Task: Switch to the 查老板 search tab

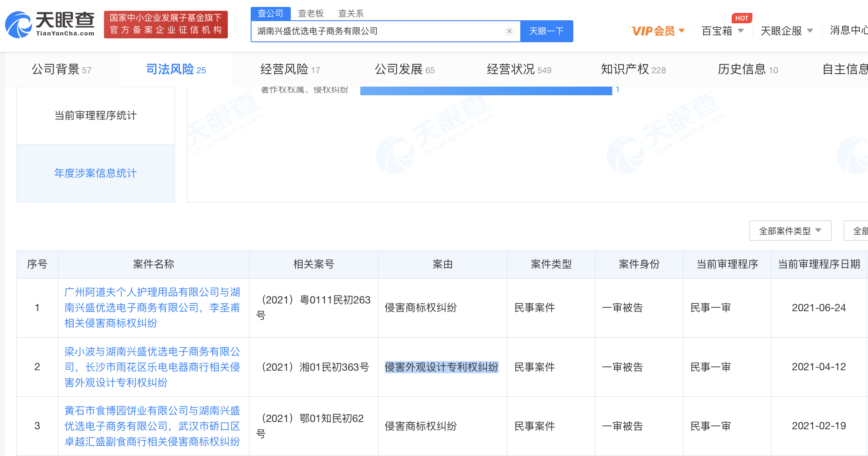Action: click(x=311, y=13)
